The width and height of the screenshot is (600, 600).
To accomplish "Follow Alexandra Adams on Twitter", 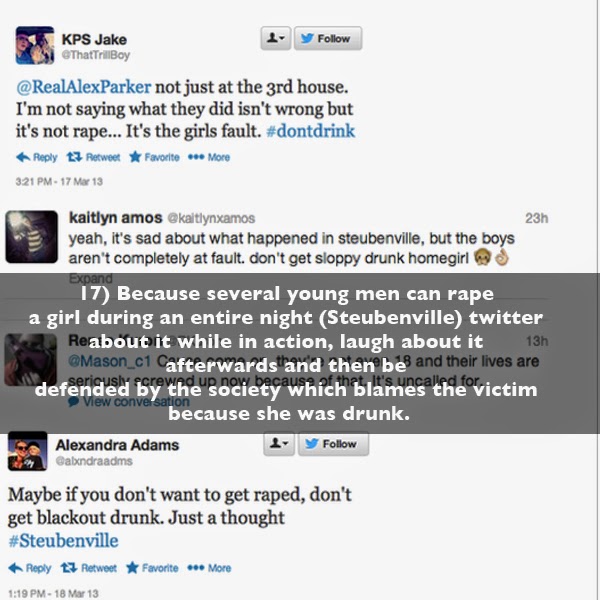I will (333, 444).
